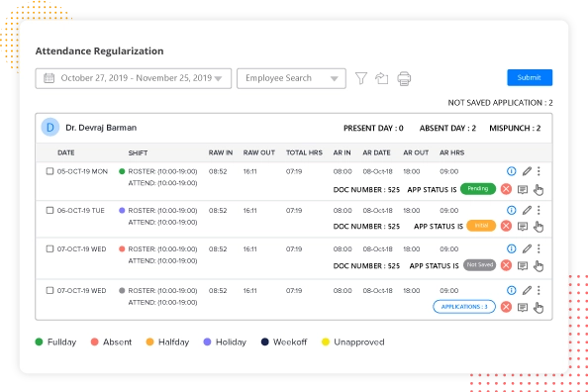This screenshot has width=588, height=392.
Task: Delete the Pending application with red X
Action: (506, 189)
